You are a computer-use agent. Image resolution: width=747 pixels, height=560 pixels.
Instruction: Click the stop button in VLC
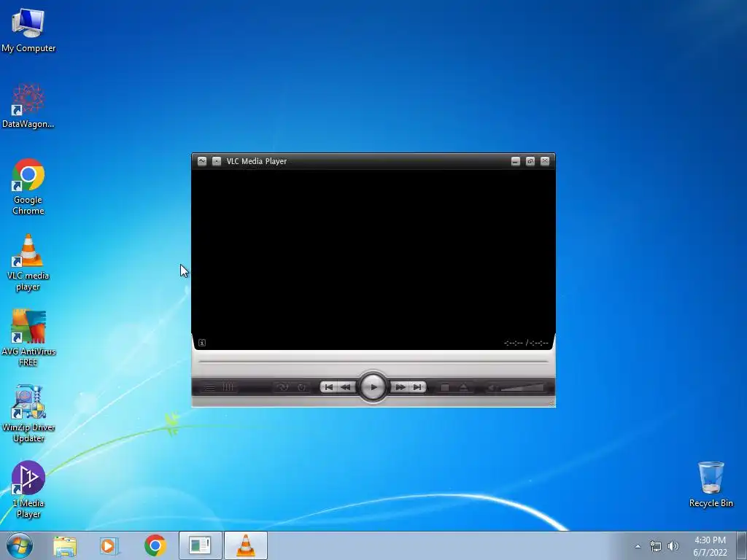(445, 388)
